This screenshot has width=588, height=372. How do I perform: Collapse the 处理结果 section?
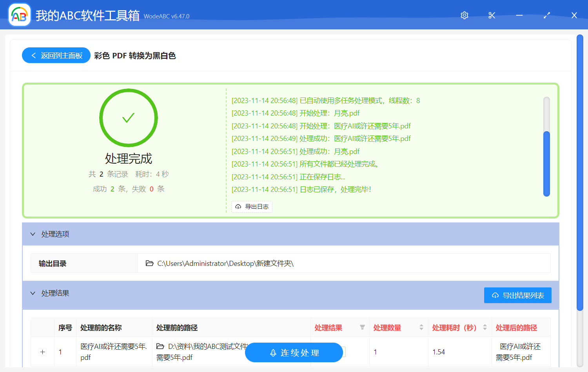tap(33, 293)
